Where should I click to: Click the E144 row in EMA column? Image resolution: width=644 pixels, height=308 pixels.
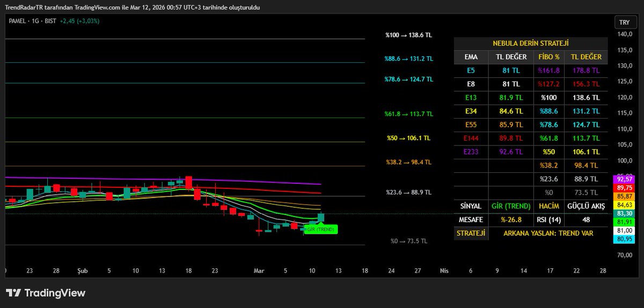[x=471, y=138]
